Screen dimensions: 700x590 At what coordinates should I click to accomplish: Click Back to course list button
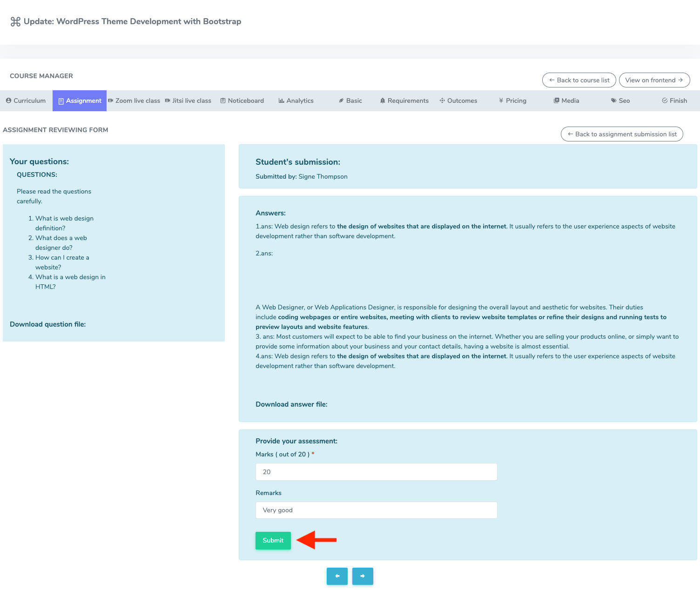[x=579, y=80]
